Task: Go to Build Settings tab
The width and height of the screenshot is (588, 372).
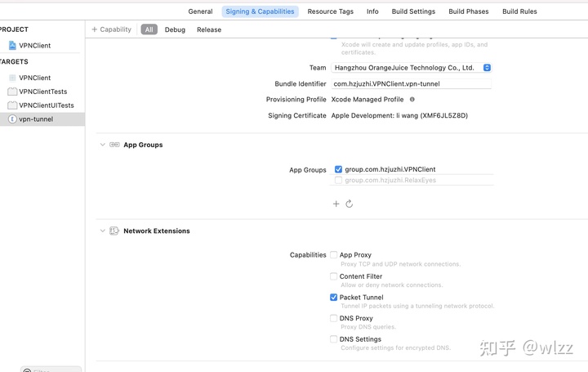Action: (413, 11)
